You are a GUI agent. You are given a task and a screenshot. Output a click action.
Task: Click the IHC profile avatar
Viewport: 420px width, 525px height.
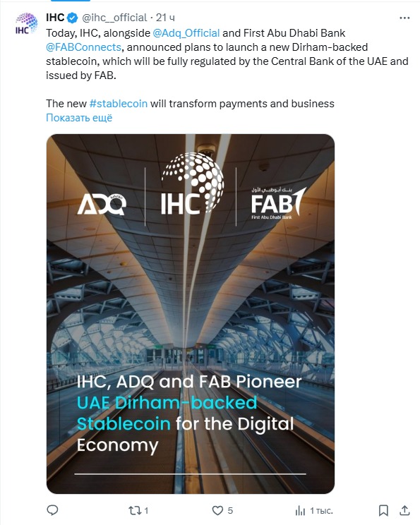coord(26,23)
